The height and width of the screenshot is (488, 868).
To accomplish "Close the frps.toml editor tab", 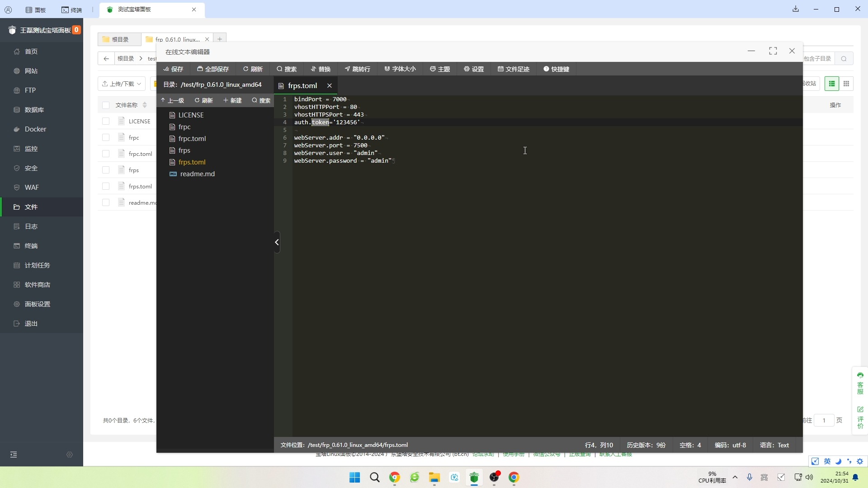I will pos(330,86).
